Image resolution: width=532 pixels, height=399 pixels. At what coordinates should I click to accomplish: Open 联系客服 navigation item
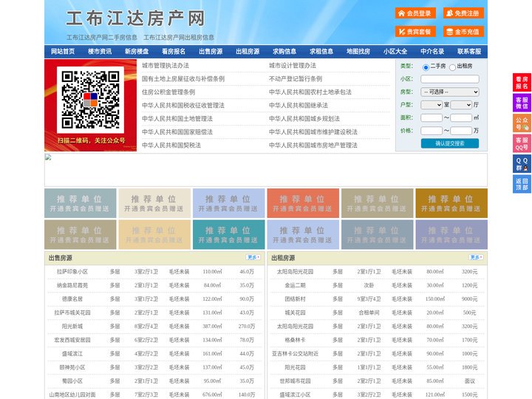click(469, 51)
